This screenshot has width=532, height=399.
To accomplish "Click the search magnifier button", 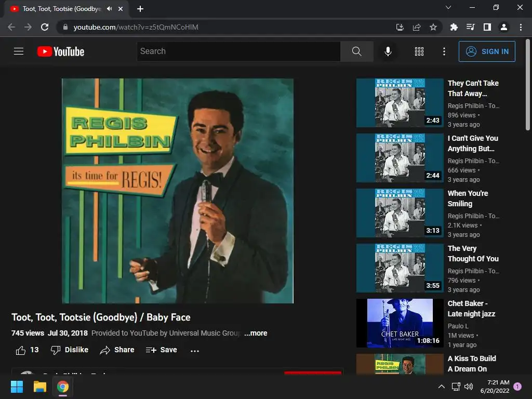I will (356, 51).
